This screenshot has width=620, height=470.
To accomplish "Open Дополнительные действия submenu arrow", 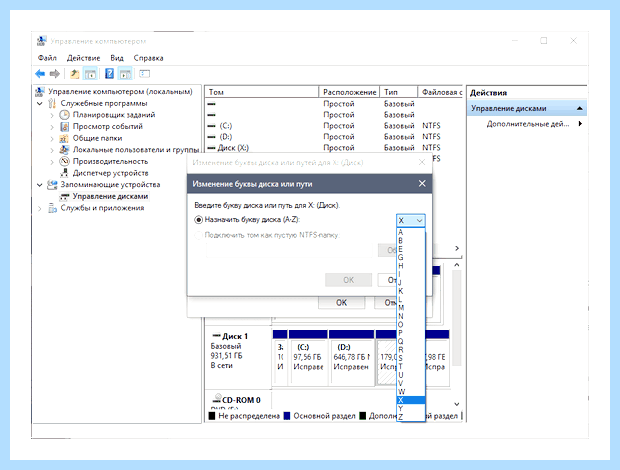I will tap(580, 124).
